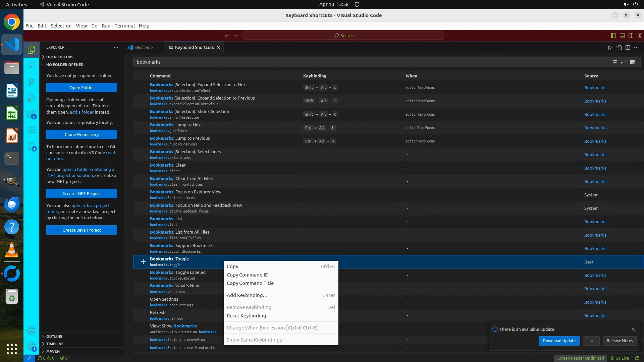
Task: Open the Run and Debug view
Action: (31, 98)
